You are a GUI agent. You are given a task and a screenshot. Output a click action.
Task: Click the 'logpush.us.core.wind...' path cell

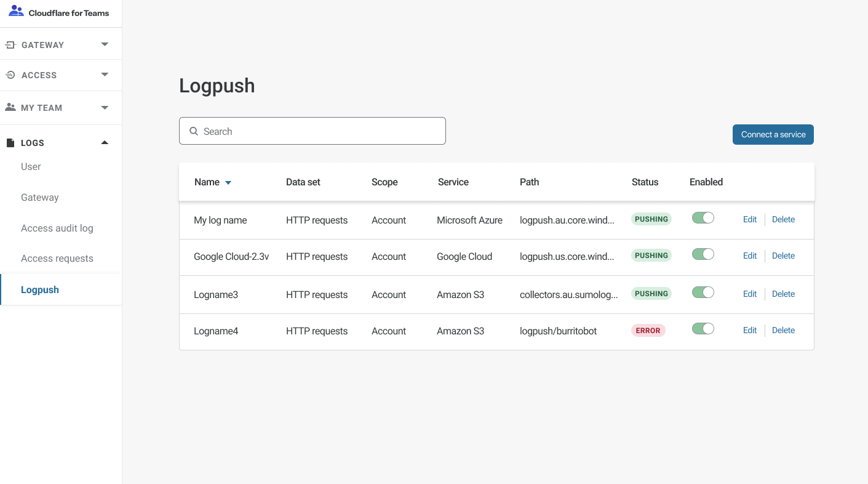(x=567, y=256)
